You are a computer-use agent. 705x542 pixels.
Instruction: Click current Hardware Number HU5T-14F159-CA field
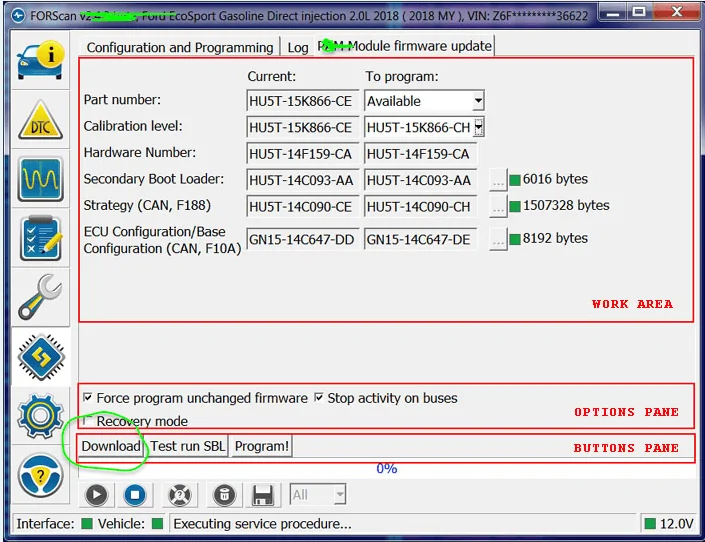pos(303,154)
